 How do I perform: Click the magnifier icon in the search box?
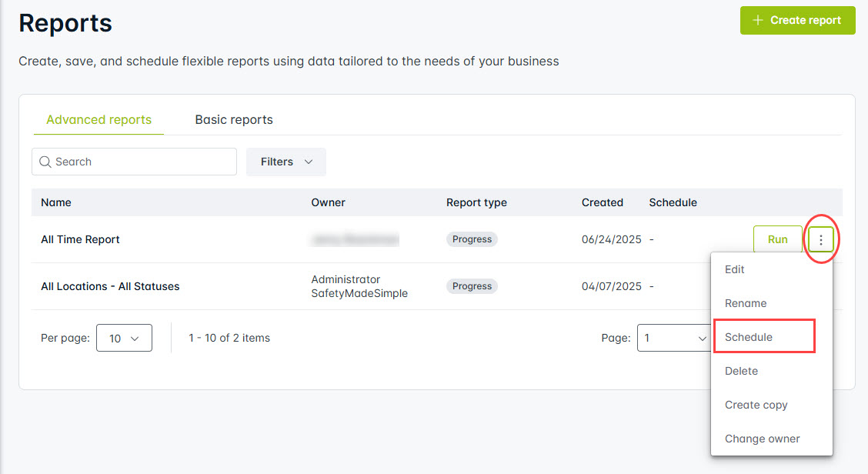pyautogui.click(x=45, y=162)
